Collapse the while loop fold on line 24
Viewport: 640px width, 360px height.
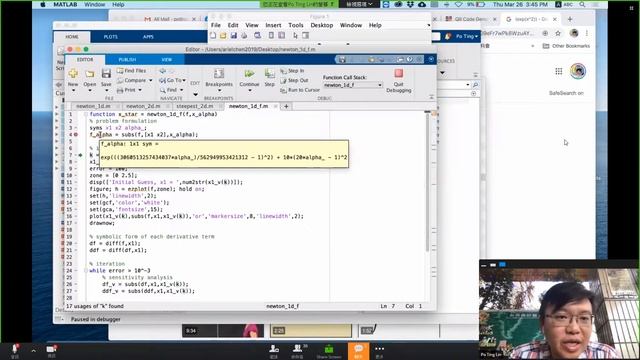click(86, 271)
